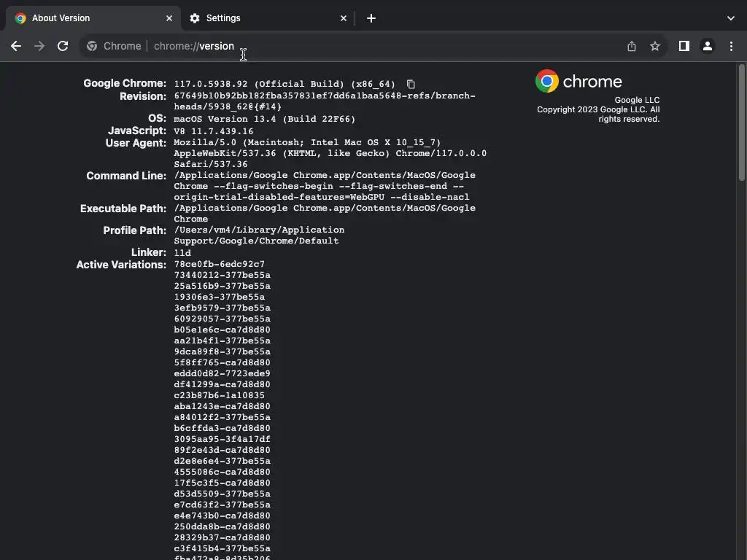747x560 pixels.
Task: Click the 'origin-trial-disabled-features=WebGPU' command line text
Action: [x=279, y=197]
